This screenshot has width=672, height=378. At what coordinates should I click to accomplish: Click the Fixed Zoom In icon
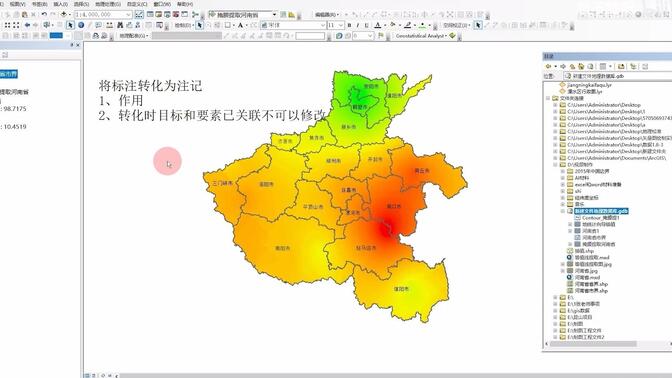tap(7, 25)
